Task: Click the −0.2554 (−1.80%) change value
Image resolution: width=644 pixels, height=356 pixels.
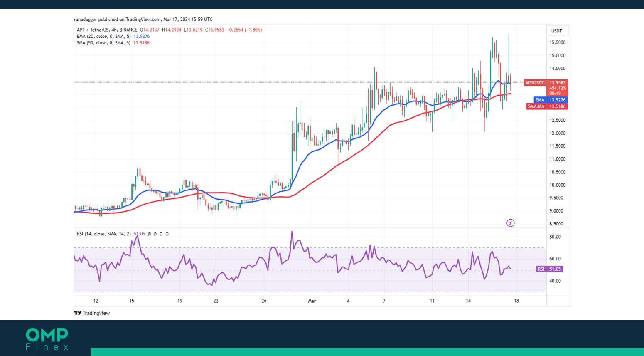Action: pos(244,30)
